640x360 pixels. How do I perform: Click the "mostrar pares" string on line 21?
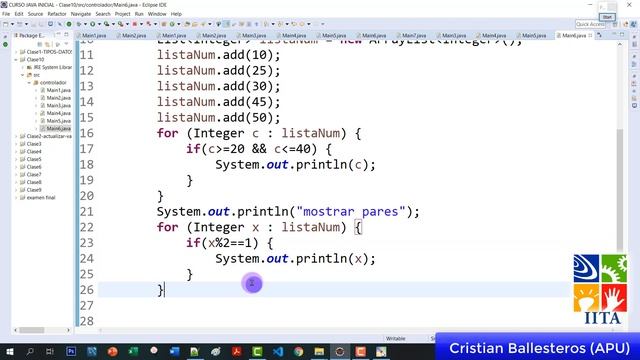pos(351,211)
